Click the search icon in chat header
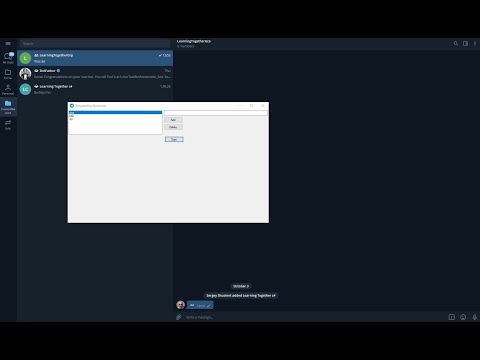Viewport: 480px width, 360px height. pyautogui.click(x=455, y=43)
